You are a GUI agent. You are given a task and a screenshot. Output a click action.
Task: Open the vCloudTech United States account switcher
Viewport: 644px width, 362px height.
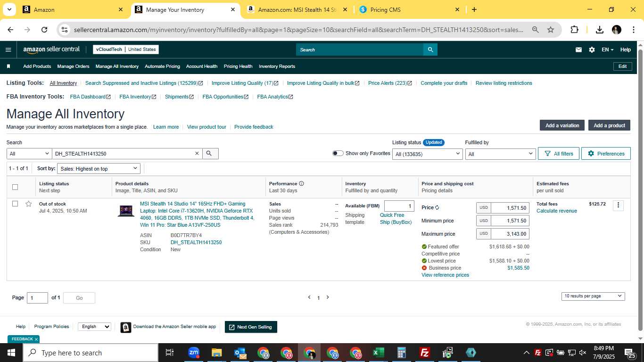click(126, 49)
